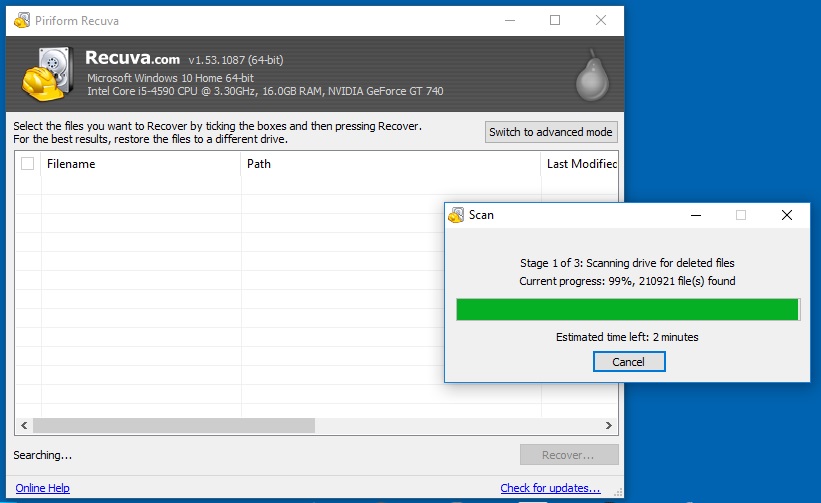
Task: Click the Piriform pear logo
Action: (x=591, y=75)
